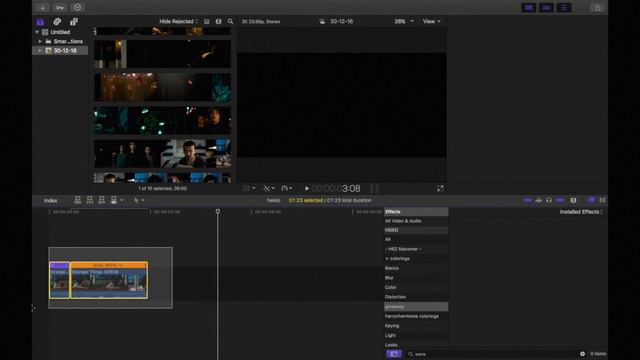The height and width of the screenshot is (360, 640).
Task: Collapse the Untitled library tree
Action: click(37, 32)
